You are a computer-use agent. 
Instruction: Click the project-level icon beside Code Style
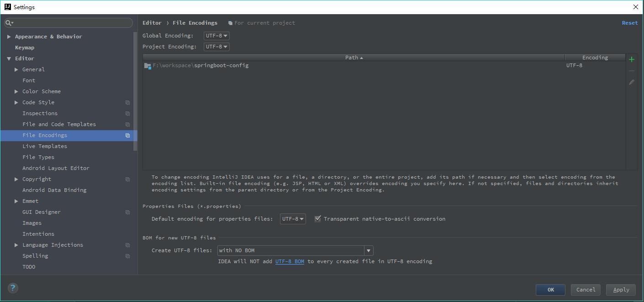[x=127, y=103]
